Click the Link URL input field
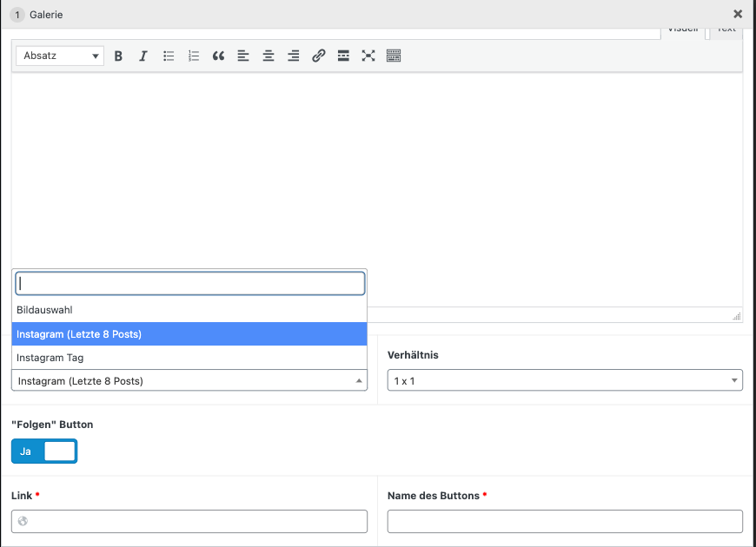This screenshot has width=756, height=547. [196, 521]
